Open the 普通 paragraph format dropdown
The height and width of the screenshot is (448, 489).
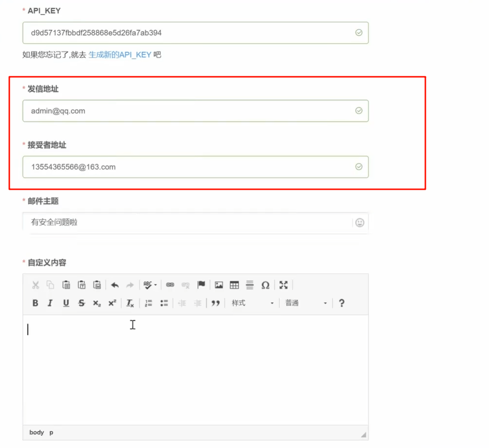[306, 303]
